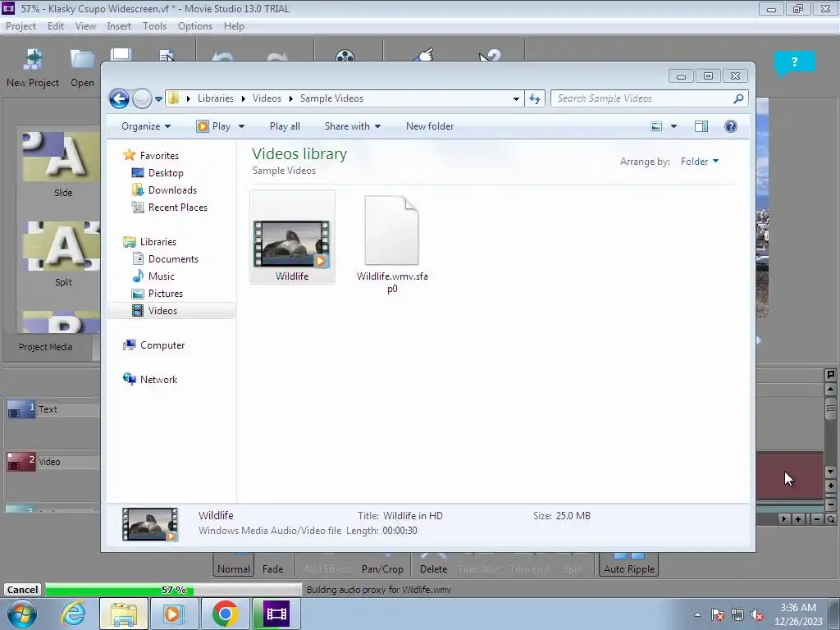Viewport: 840px width, 630px height.
Task: Open the Options menu
Action: [x=195, y=26]
